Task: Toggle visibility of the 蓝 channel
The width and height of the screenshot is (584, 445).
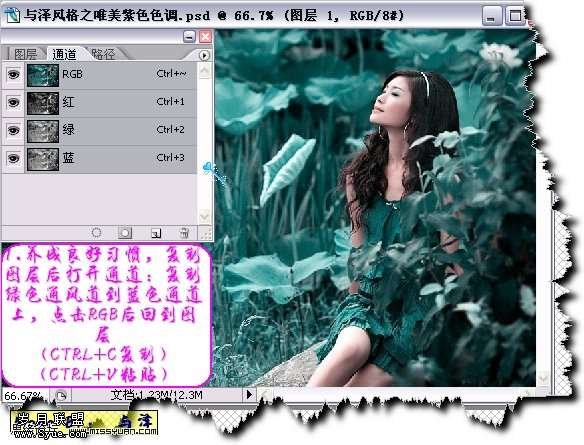Action: 13,158
